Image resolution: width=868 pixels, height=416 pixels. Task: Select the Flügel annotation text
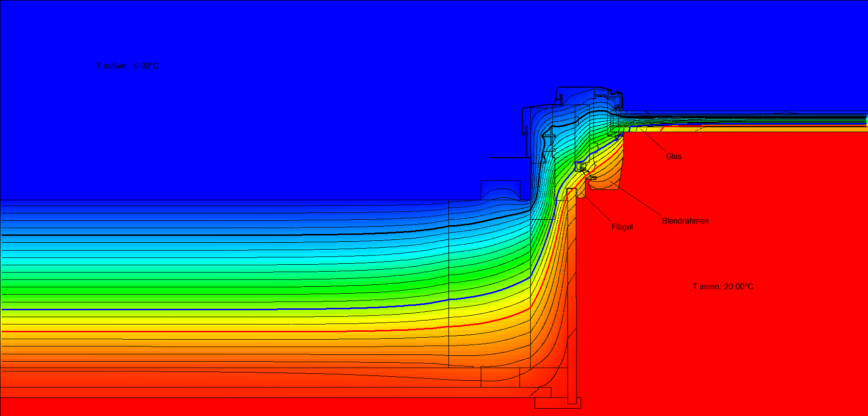tap(622, 227)
